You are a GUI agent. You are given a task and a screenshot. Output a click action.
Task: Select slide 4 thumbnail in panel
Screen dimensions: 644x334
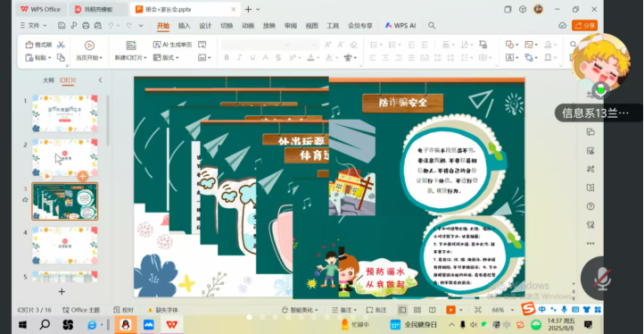[65, 246]
